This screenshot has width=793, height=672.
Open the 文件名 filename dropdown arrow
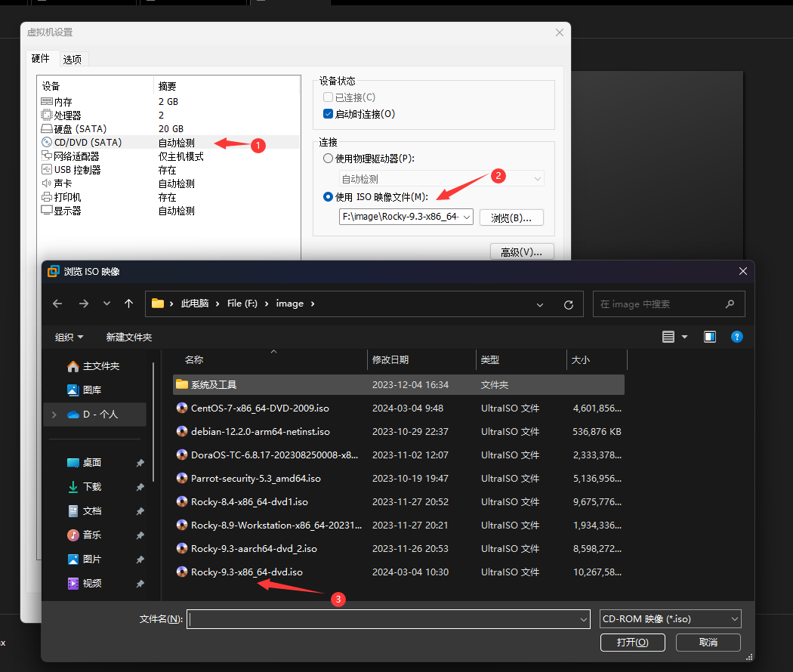tap(584, 619)
